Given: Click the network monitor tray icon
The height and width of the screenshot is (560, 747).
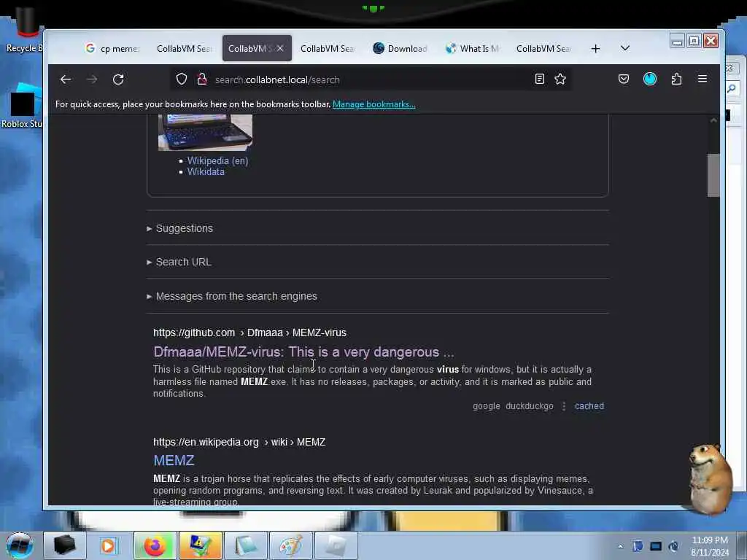Looking at the screenshot, I should coord(656,546).
